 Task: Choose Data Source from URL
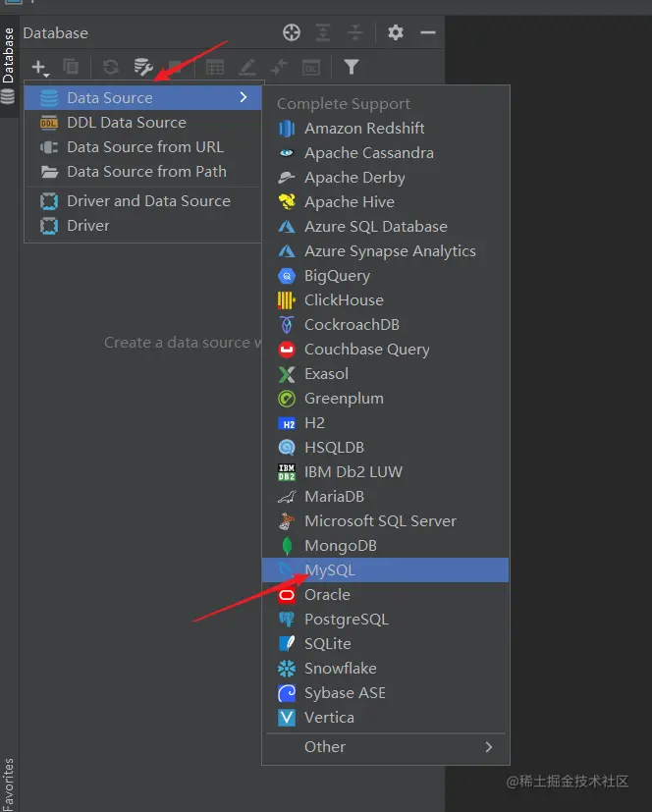pos(143,147)
